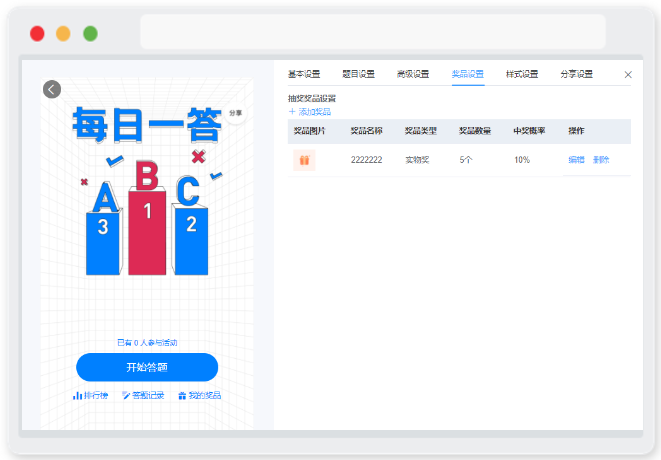Click the 5个 prize quantity cell
This screenshot has width=661, height=460.
click(466, 160)
